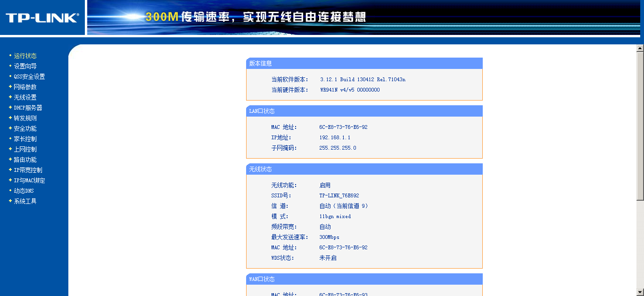Expand the 上网控制 menu plus icon
Viewport: 644px width, 296px height.
(x=10, y=149)
